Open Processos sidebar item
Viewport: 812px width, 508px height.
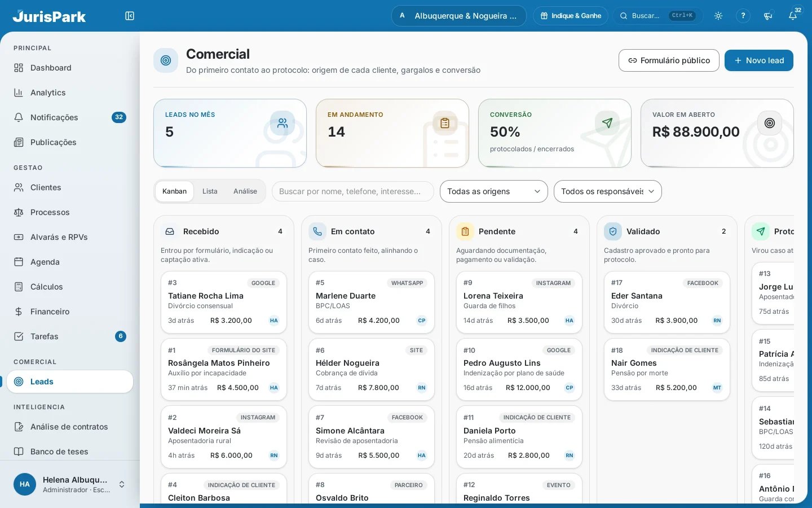[70, 212]
